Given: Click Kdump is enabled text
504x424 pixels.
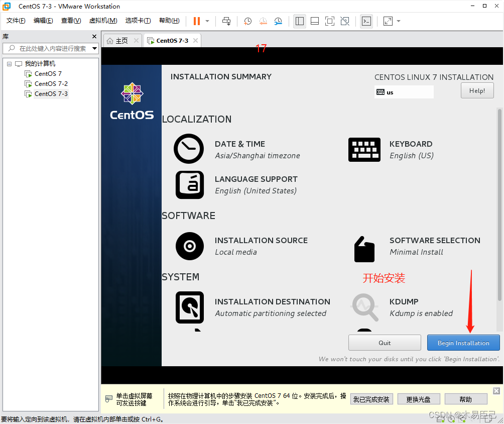Looking at the screenshot, I should [421, 313].
